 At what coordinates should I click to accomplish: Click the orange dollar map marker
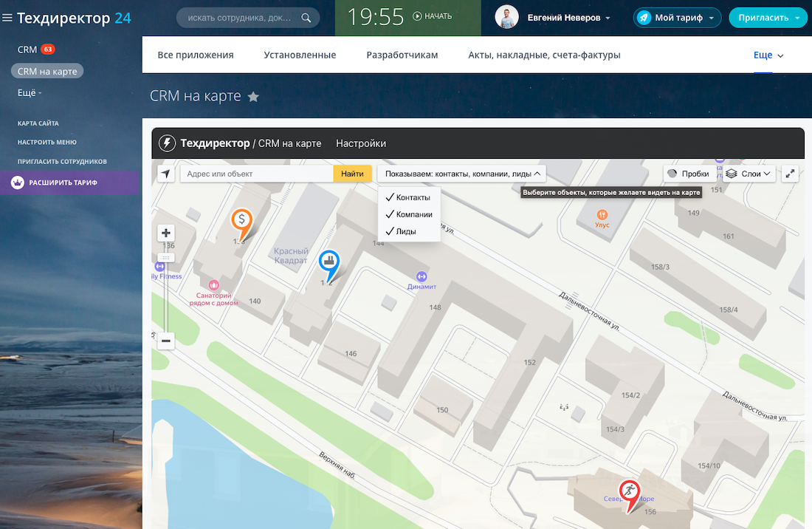[x=241, y=220]
